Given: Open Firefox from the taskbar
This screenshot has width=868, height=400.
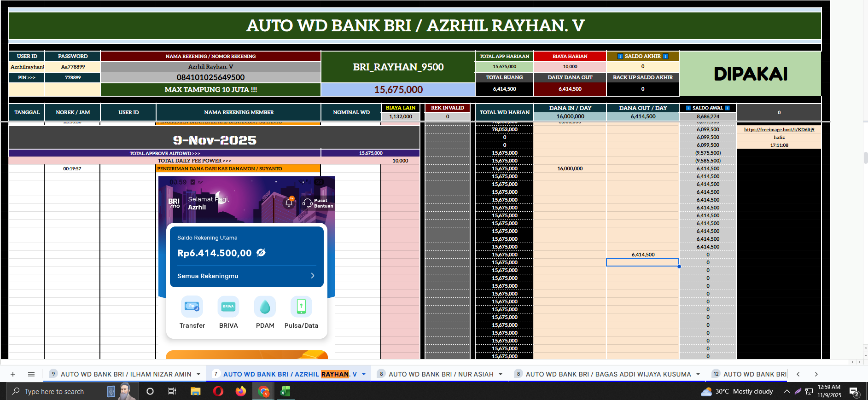Looking at the screenshot, I should 241,391.
